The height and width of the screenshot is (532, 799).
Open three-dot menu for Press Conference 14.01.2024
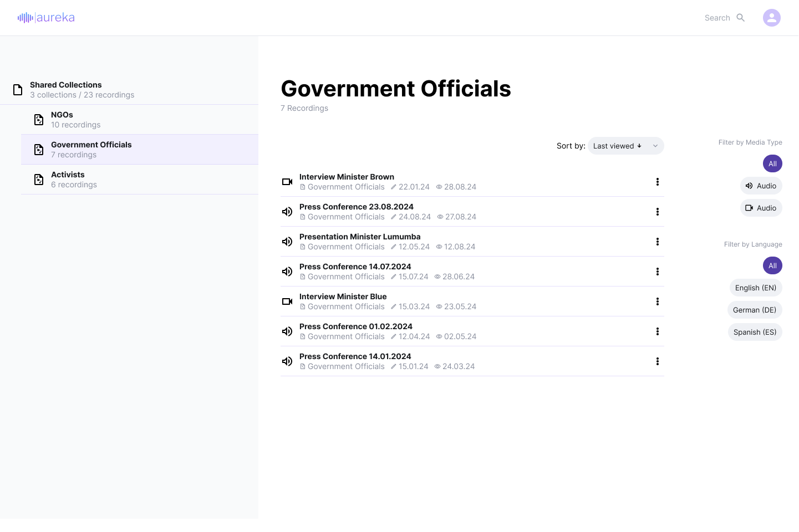(x=657, y=361)
